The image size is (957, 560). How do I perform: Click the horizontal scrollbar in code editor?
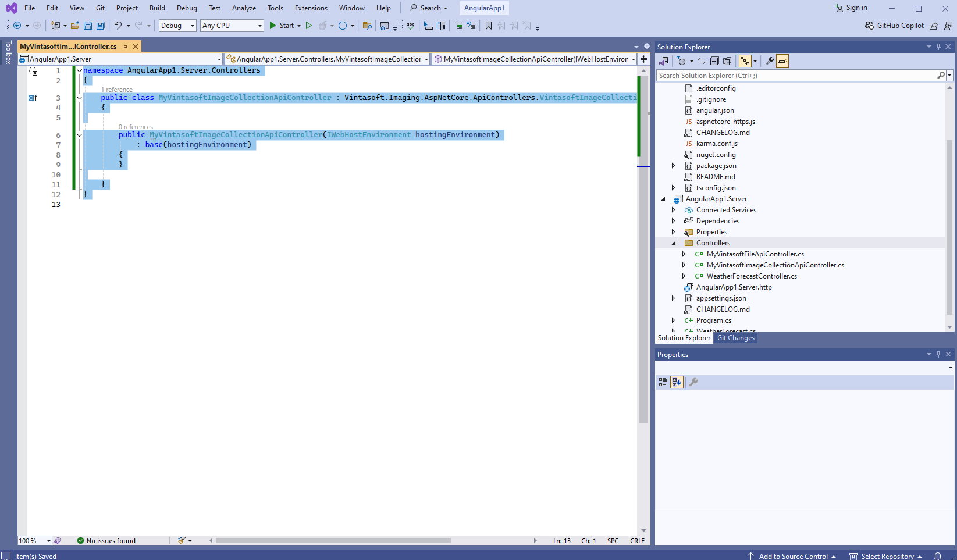[x=333, y=541]
